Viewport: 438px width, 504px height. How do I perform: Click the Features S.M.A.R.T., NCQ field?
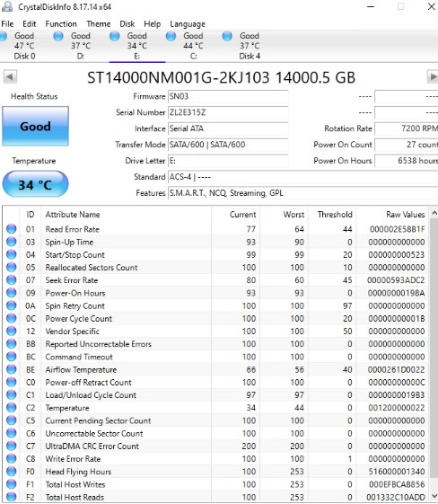pyautogui.click(x=302, y=193)
